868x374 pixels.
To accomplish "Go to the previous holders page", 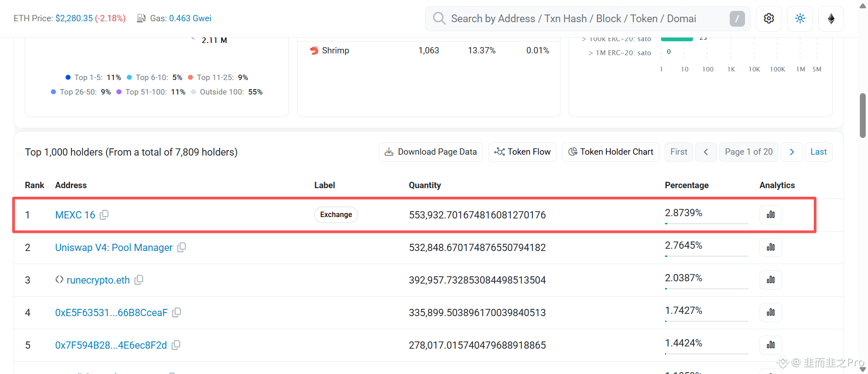I will [706, 152].
